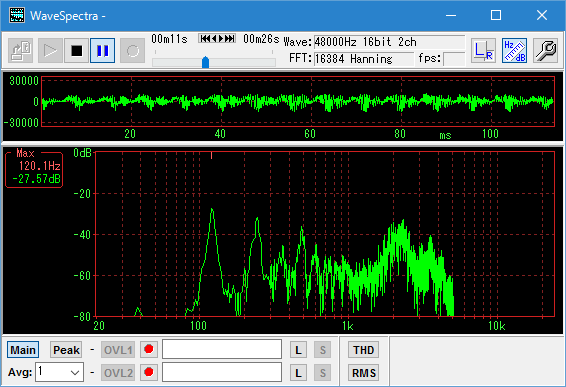
Task: Click the skip/seek arrows control
Action: [x=217, y=38]
